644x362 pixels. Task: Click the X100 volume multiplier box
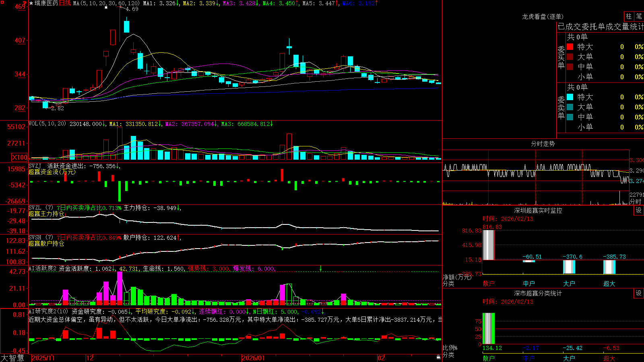[x=19, y=157]
